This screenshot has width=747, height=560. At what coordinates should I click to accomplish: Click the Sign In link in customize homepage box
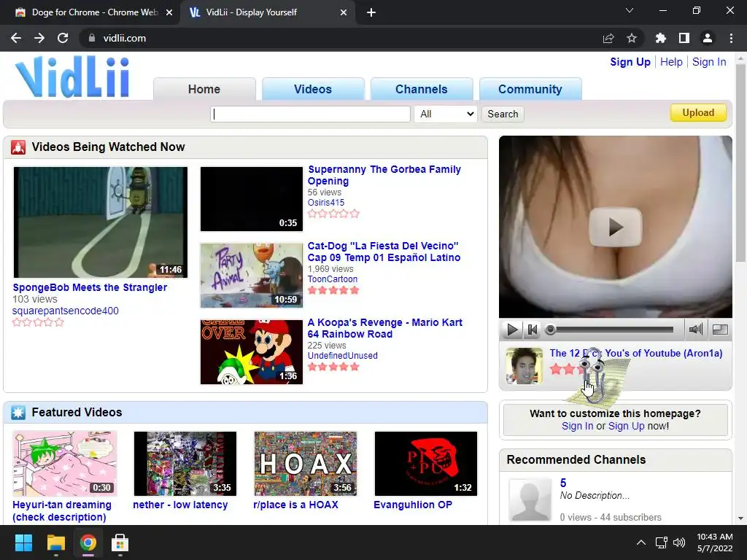[578, 426]
